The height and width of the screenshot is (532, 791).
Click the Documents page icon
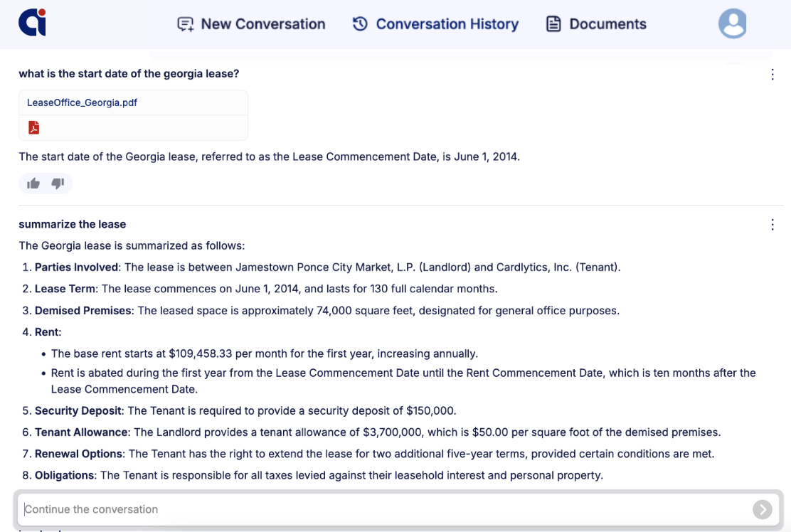coord(553,24)
